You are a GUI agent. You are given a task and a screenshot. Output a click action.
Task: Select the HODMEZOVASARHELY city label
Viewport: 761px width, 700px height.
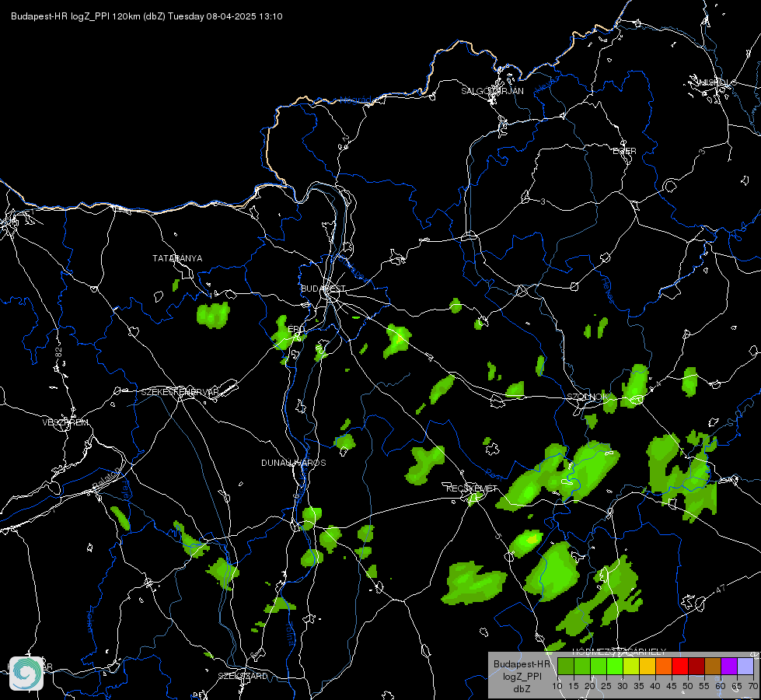620,652
